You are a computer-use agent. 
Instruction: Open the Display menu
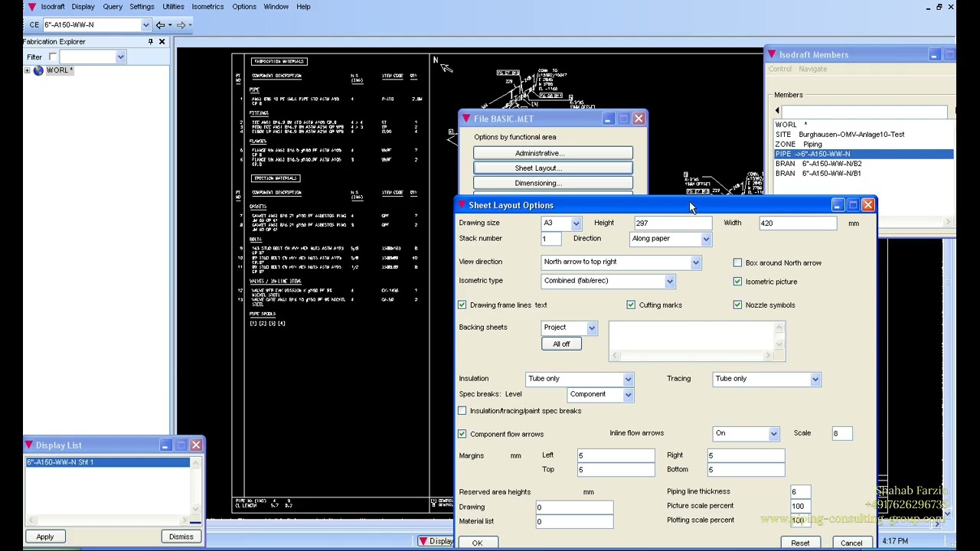pyautogui.click(x=83, y=7)
